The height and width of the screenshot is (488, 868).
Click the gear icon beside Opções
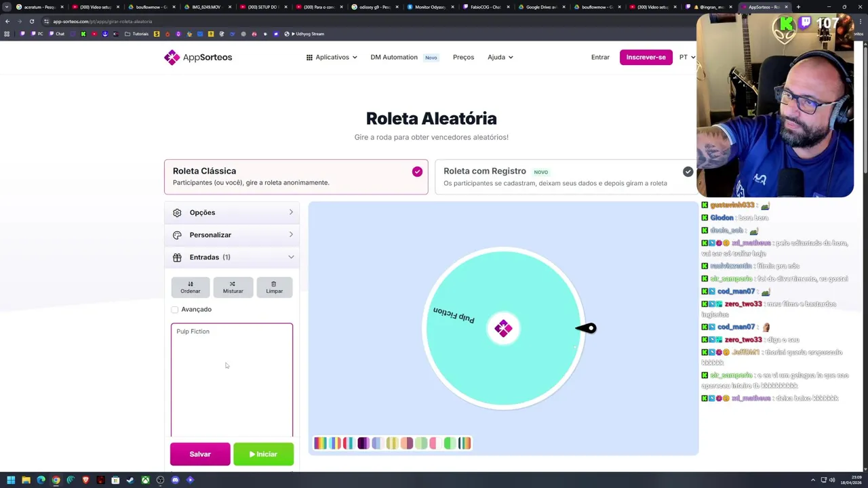[x=177, y=213]
